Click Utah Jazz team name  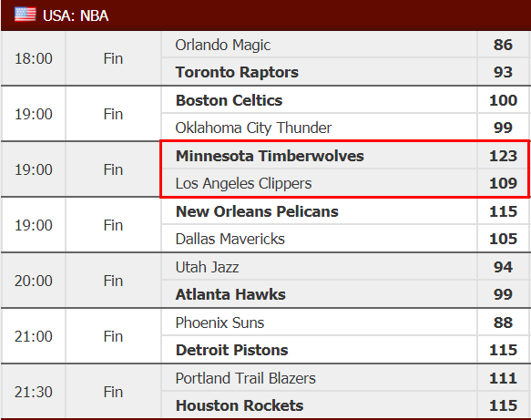(207, 267)
